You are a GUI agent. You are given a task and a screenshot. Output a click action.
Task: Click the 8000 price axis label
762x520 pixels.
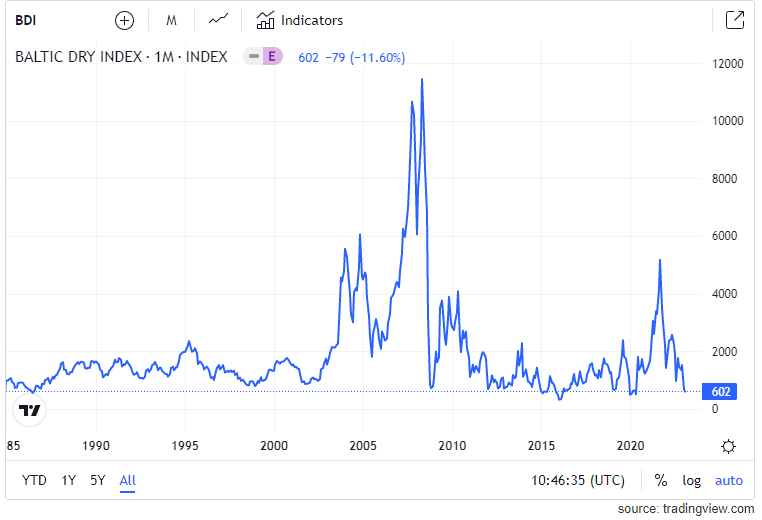click(x=724, y=179)
